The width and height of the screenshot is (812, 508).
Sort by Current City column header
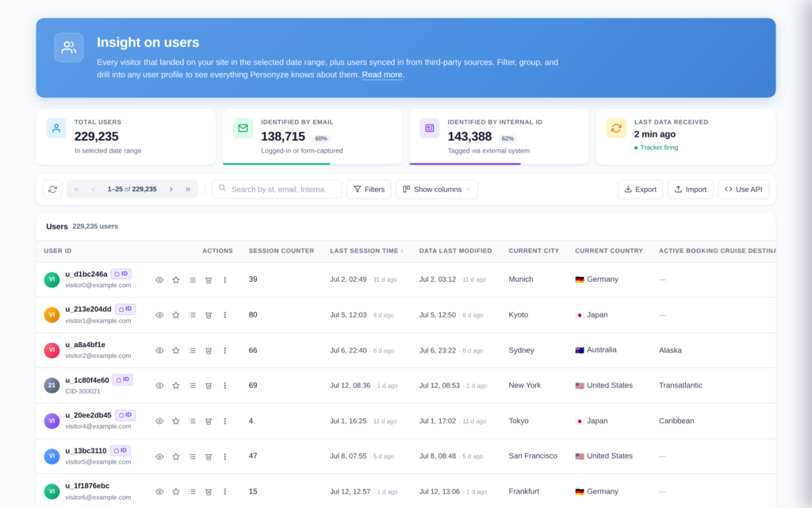(534, 251)
